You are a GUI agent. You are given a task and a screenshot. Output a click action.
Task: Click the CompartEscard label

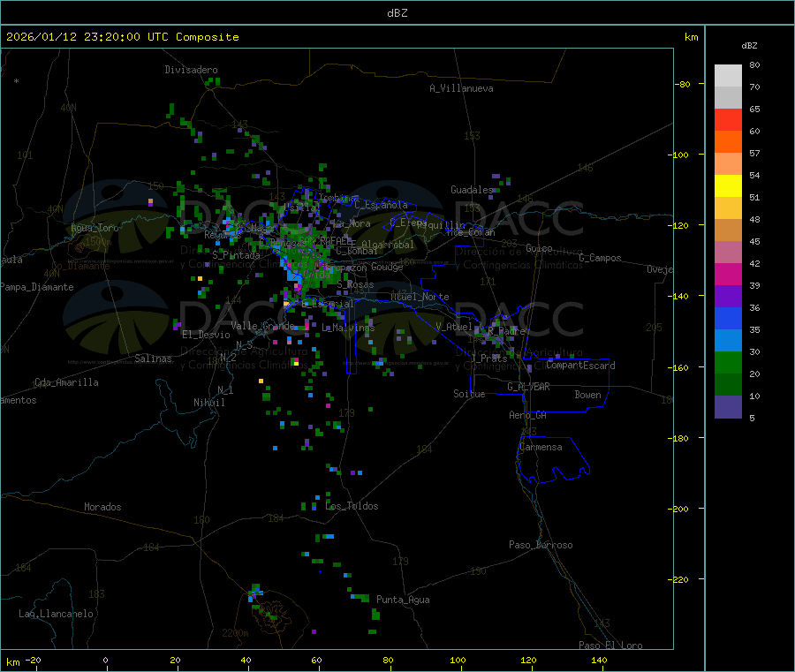(580, 366)
